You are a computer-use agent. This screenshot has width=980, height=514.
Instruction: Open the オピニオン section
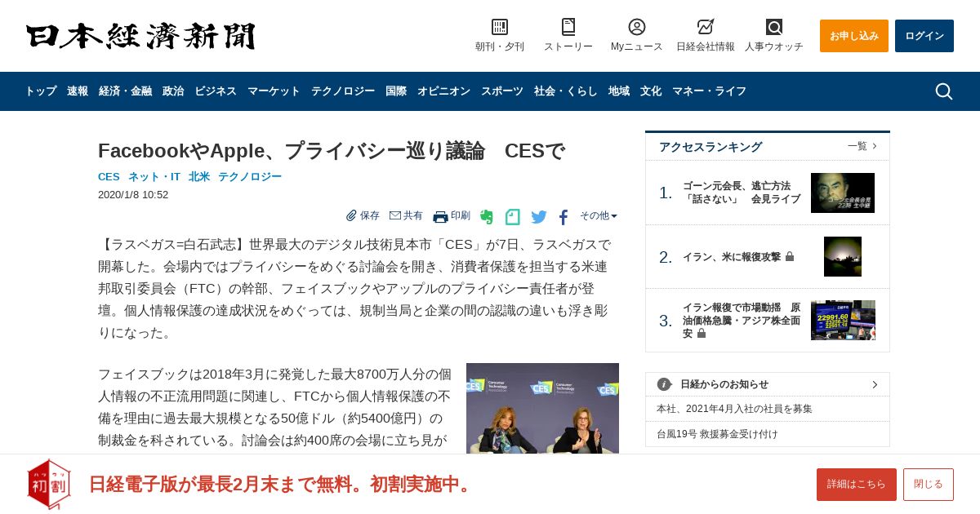click(443, 91)
